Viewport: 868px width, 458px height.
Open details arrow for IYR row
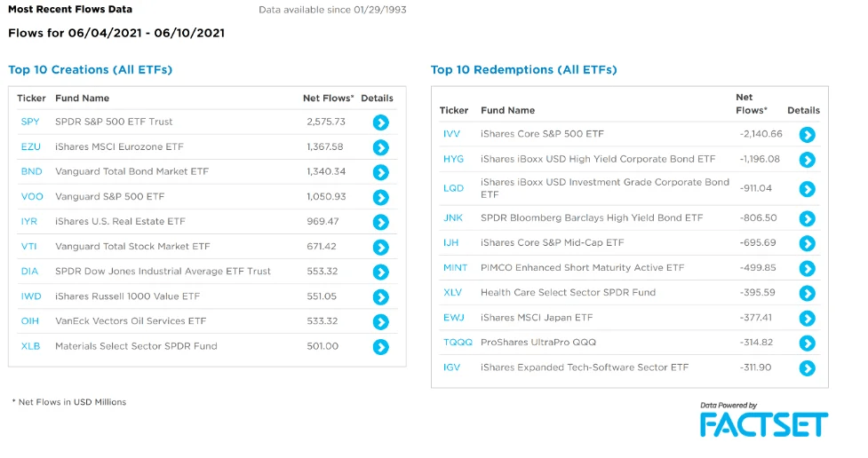pos(381,222)
